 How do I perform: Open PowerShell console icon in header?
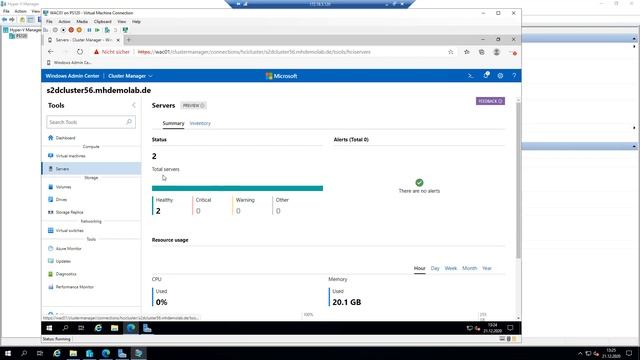pos(471,76)
